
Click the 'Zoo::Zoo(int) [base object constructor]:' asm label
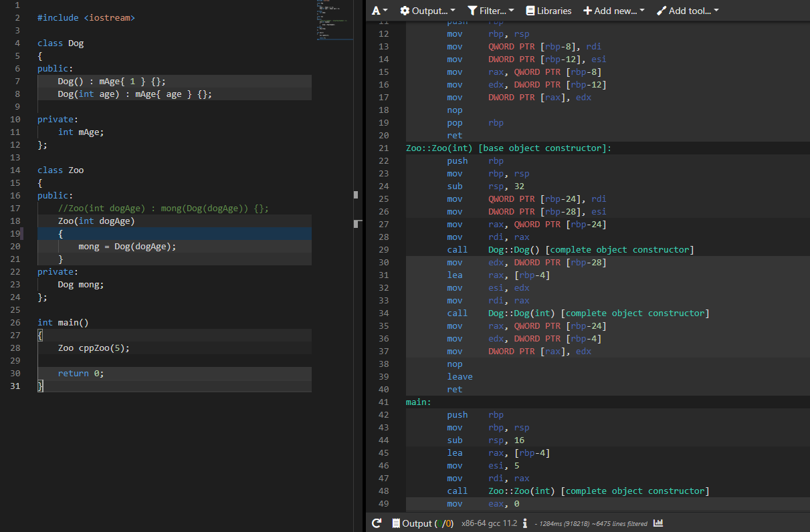pyautogui.click(x=509, y=148)
